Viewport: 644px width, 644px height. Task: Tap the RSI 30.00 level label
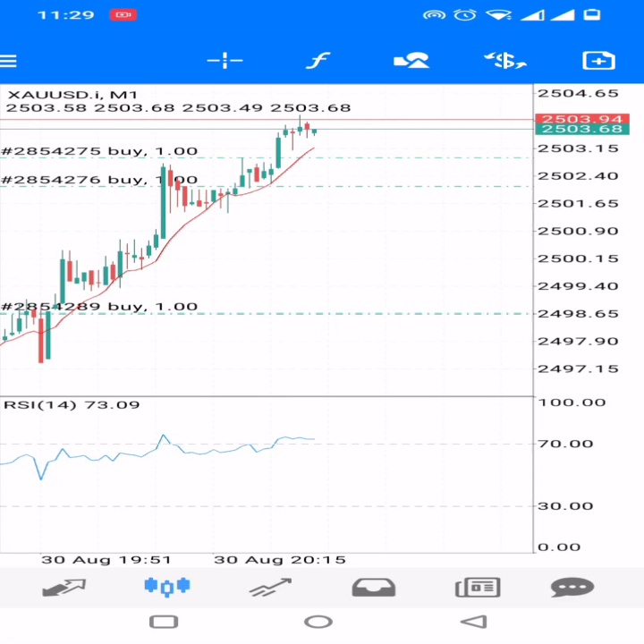[x=565, y=506]
